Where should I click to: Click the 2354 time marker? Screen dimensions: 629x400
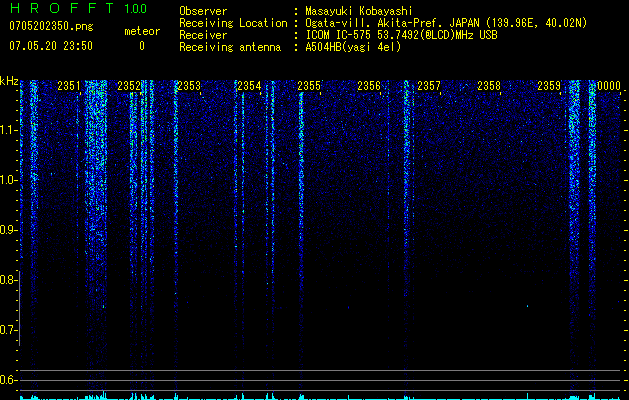pyautogui.click(x=249, y=86)
